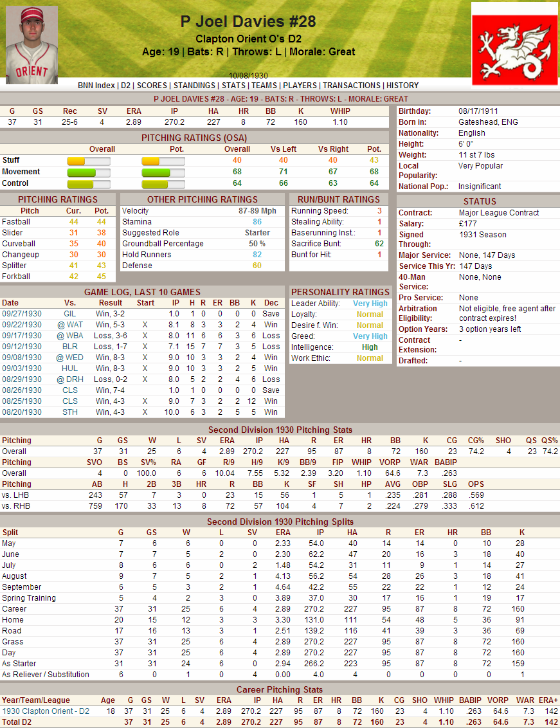Click the Stuff potential rating bar
Image resolution: width=560 pixels, height=728 pixels.
[x=163, y=161]
